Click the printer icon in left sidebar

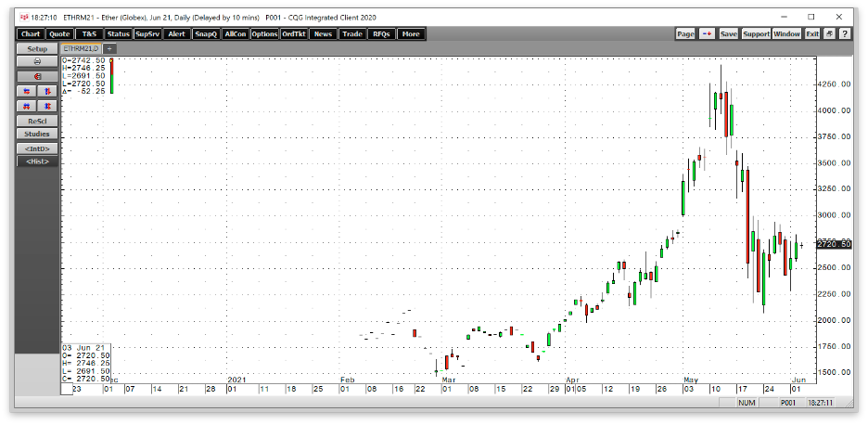point(37,61)
